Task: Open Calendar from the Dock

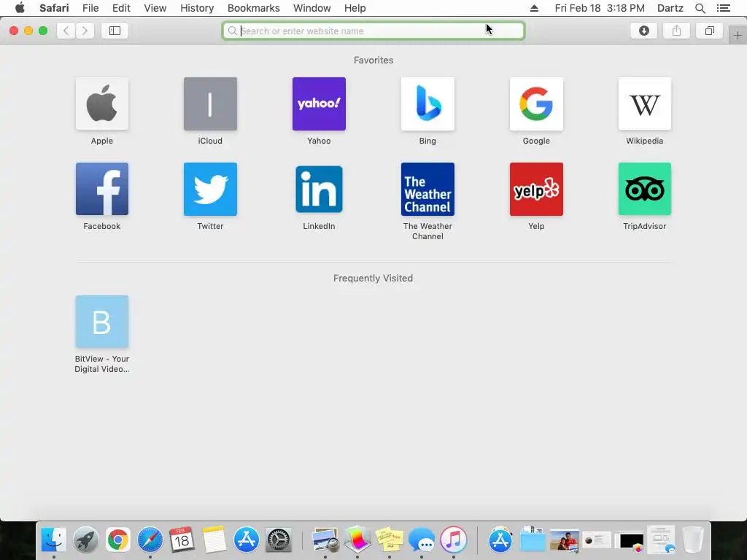Action: click(x=182, y=540)
